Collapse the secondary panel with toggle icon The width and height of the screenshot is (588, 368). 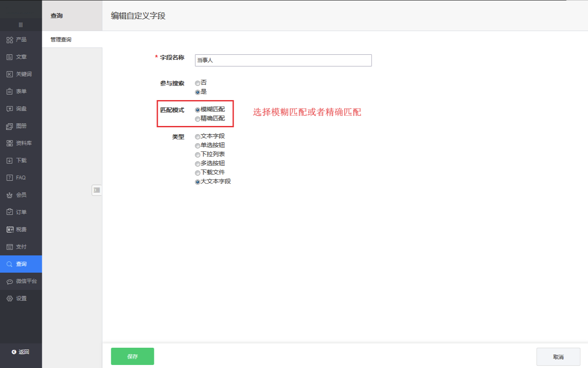click(97, 190)
